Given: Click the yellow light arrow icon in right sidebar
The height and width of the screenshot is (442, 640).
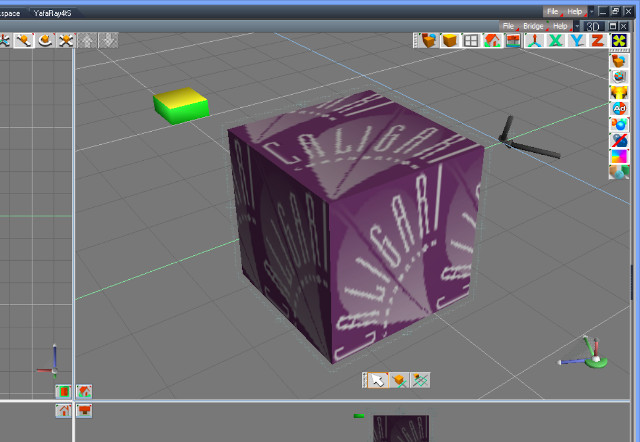Looking at the screenshot, I should pyautogui.click(x=619, y=93).
